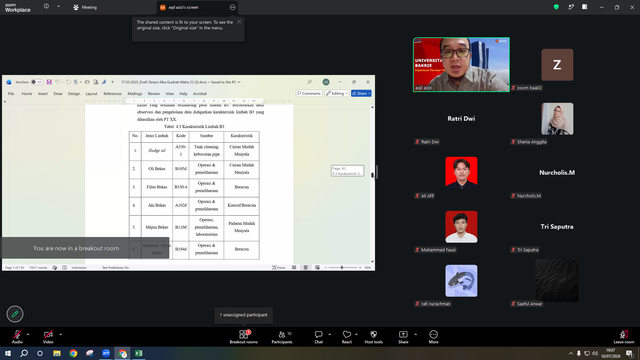Click the word count in Word status bar

[x=38, y=267]
